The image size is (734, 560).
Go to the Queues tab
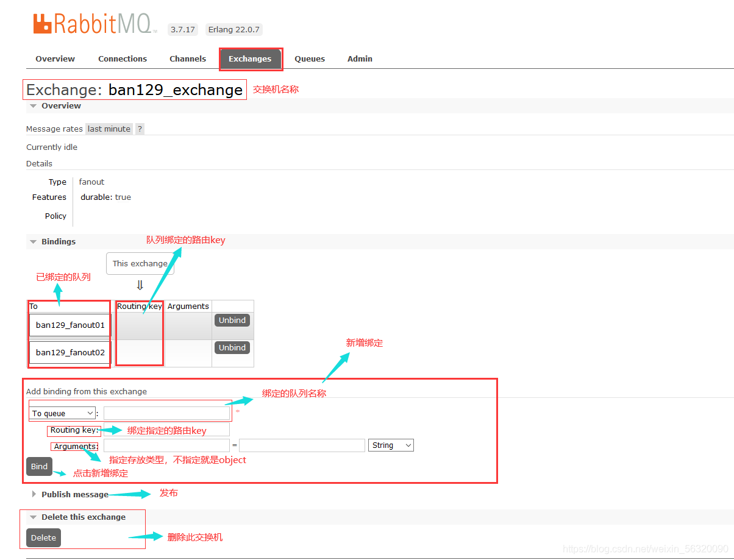pyautogui.click(x=310, y=59)
